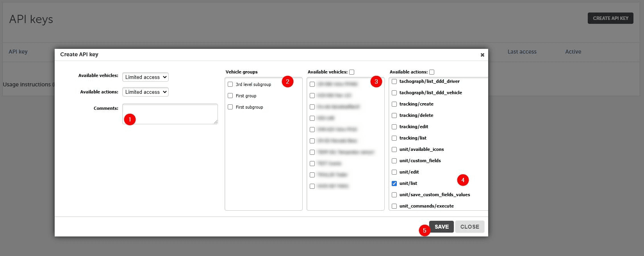Check the First subgroup checkbox
This screenshot has width=644, height=256.
click(230, 107)
